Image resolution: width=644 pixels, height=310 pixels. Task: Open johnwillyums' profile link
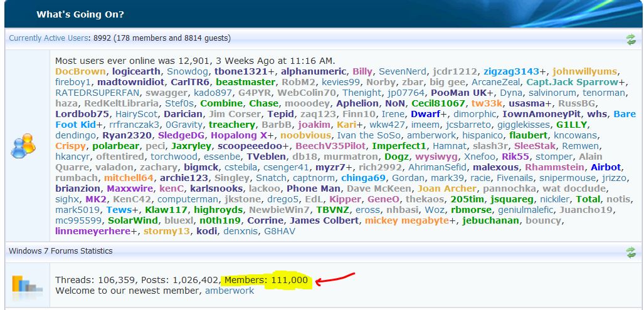[x=585, y=71]
